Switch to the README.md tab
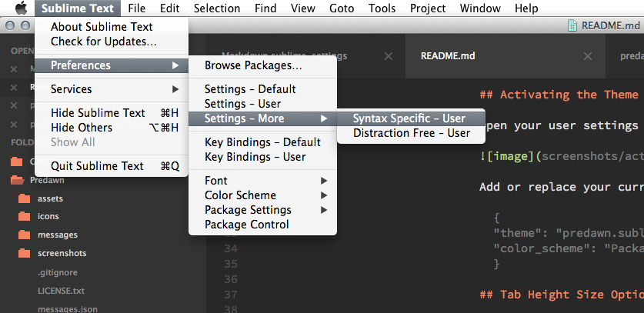The width and height of the screenshot is (644, 313). (x=505, y=56)
